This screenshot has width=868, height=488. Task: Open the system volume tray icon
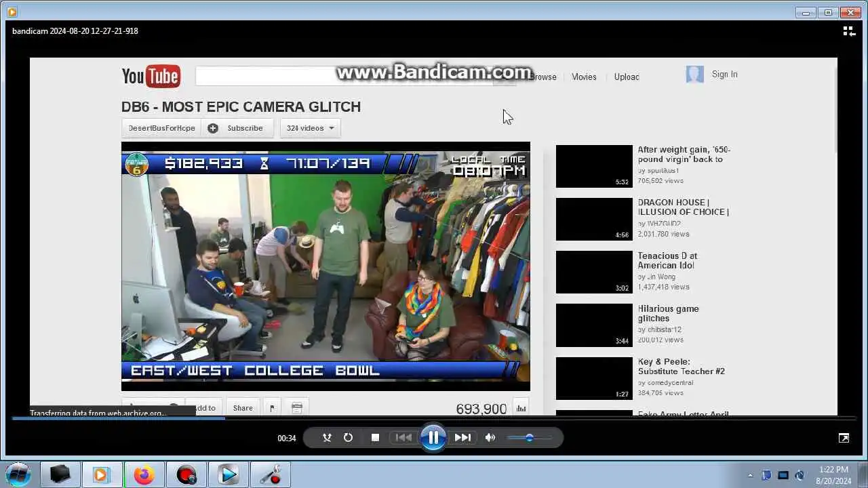[800, 475]
